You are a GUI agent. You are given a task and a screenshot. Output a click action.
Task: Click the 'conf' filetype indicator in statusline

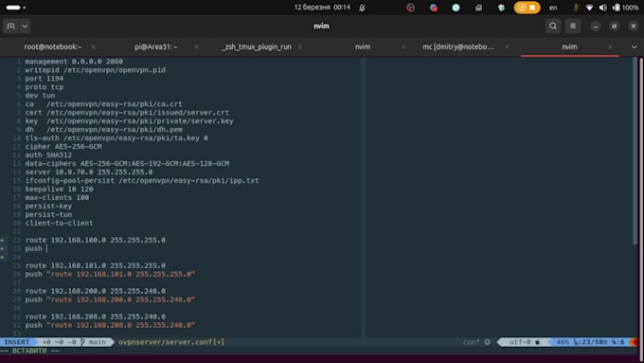coord(472,342)
